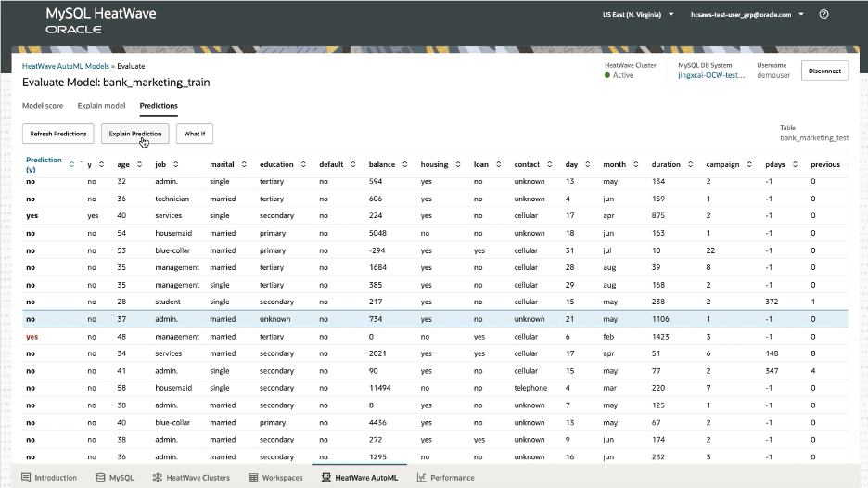Open the user account dropdown

pyautogui.click(x=747, y=15)
